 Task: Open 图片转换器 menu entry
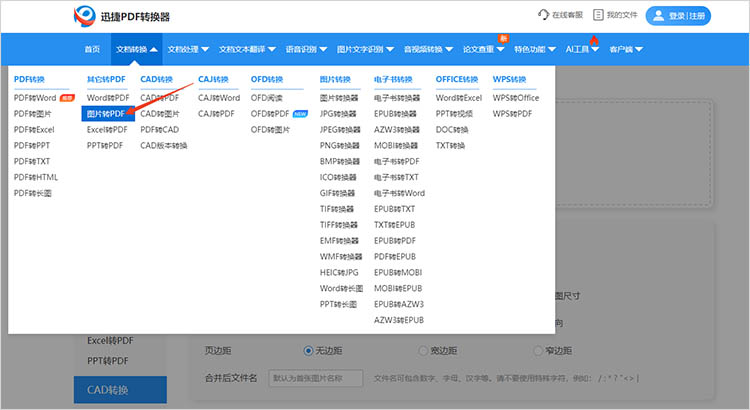point(339,98)
